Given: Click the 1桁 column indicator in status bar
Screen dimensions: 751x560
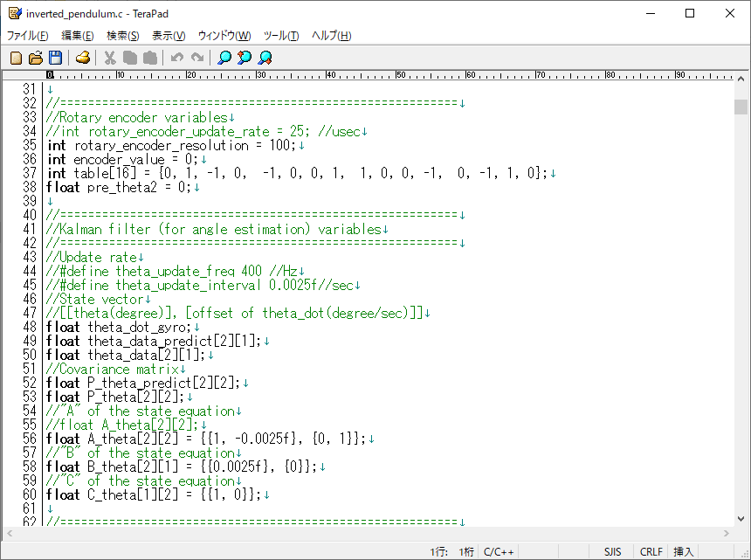Looking at the screenshot, I should [x=466, y=552].
